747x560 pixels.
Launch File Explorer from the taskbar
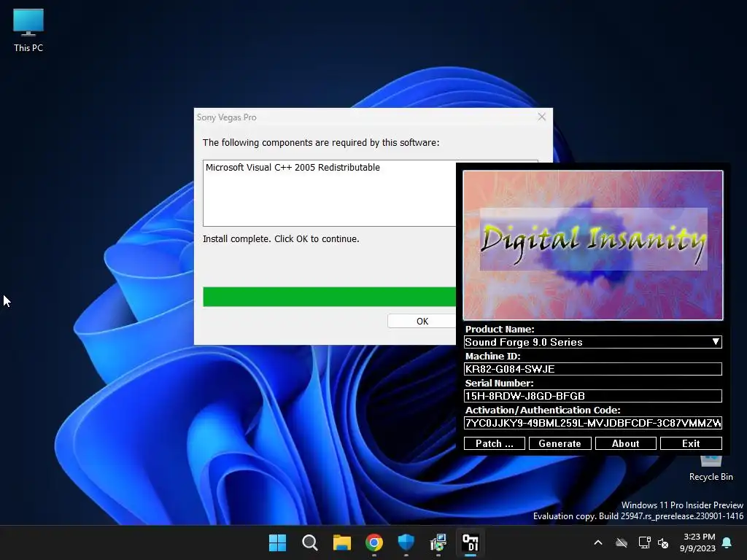[x=341, y=542]
